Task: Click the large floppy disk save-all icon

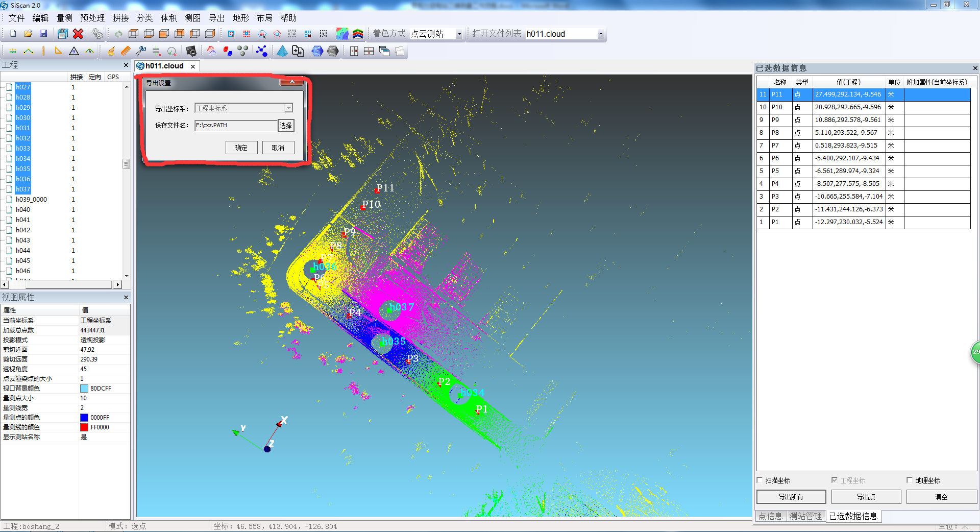Action: [x=62, y=34]
